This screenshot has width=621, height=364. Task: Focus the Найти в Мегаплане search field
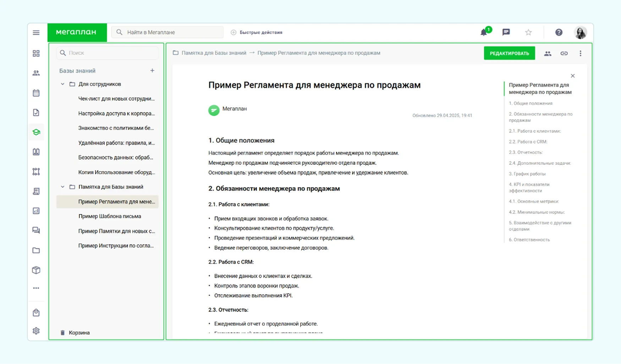[167, 32]
